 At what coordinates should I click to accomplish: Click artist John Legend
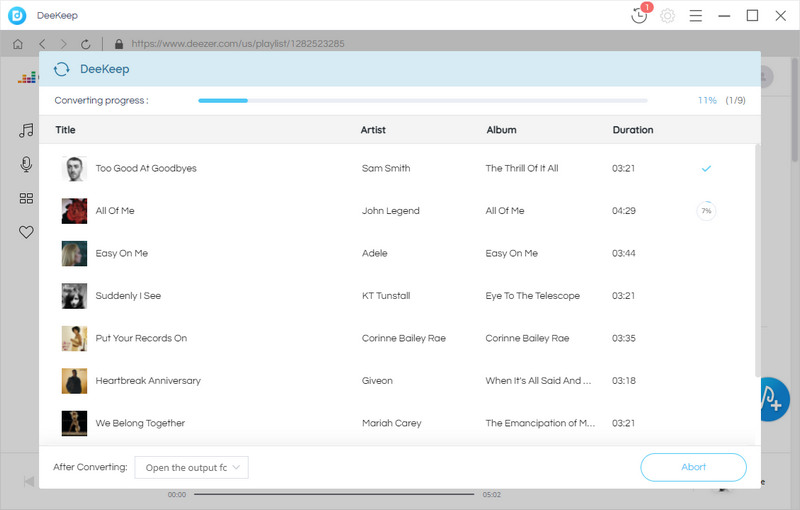pyautogui.click(x=390, y=211)
